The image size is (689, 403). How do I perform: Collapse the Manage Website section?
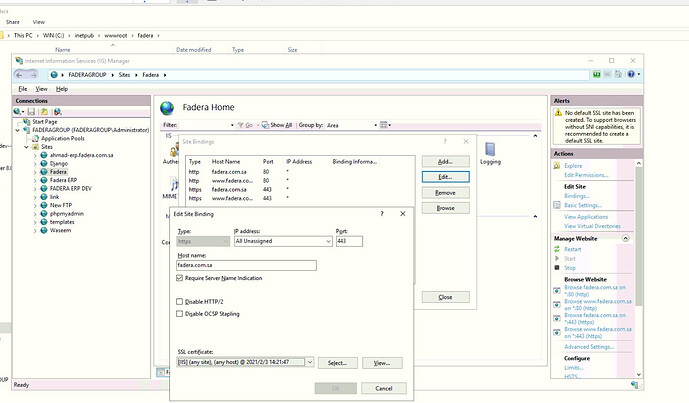(626, 238)
